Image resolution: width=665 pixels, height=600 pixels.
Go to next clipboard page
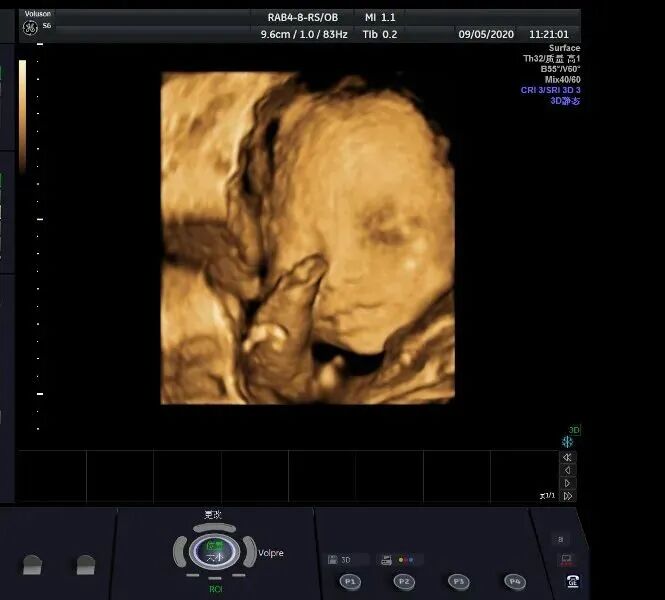coord(567,483)
